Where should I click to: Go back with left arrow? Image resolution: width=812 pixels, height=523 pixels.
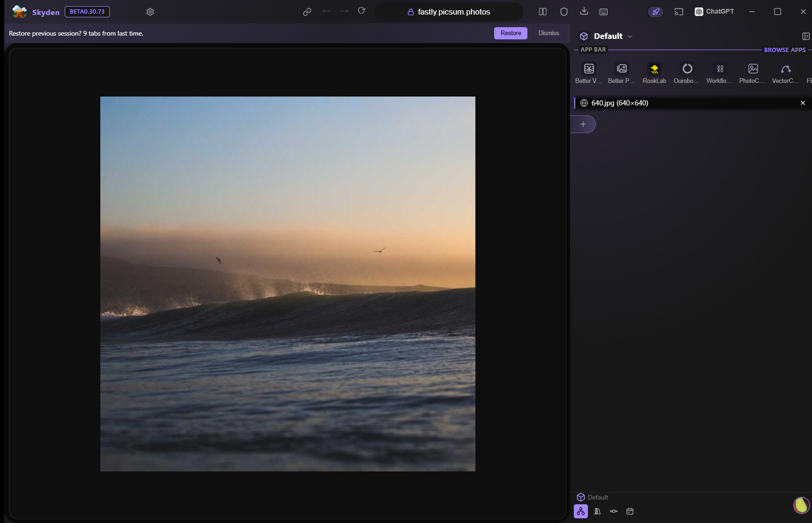coord(327,11)
